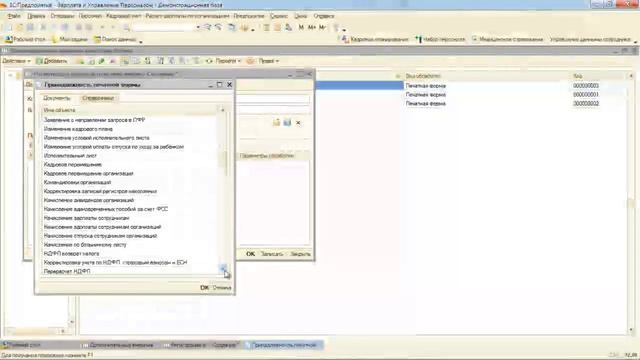Image resolution: width=640 pixels, height=360 pixels.
Task: Switch to the Справочники tab
Action: tap(98, 98)
